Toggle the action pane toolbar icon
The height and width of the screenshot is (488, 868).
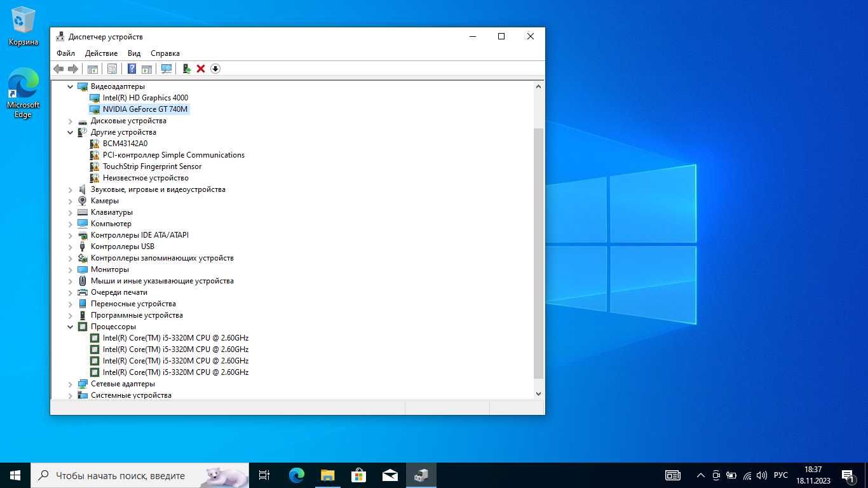coord(147,69)
